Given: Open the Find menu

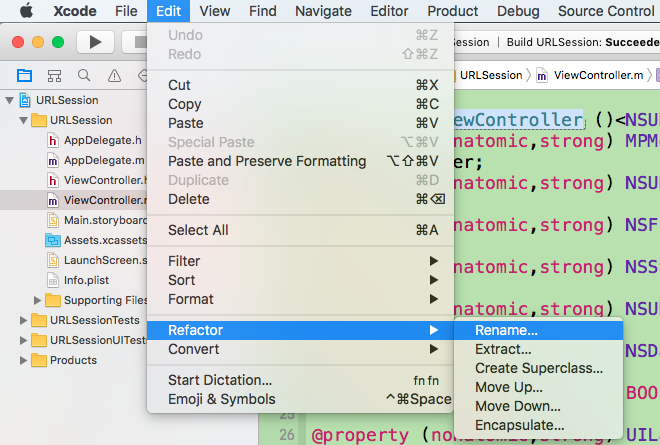Looking at the screenshot, I should tap(263, 11).
